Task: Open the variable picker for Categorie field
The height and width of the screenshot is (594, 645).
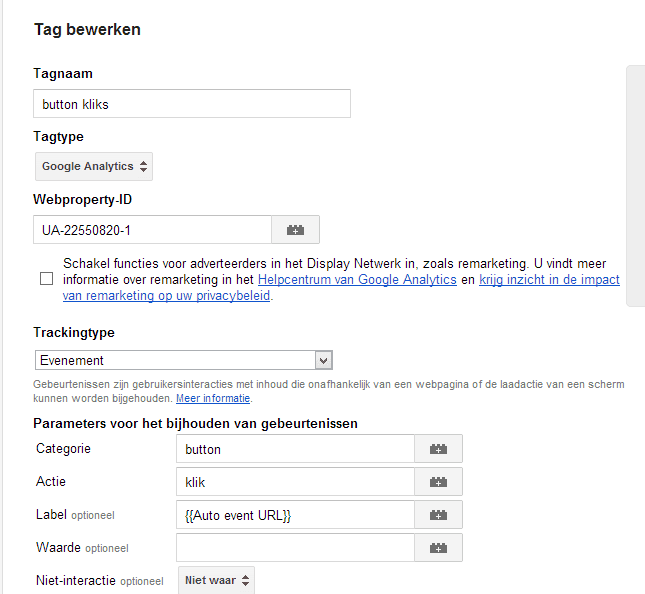Action: click(x=439, y=449)
